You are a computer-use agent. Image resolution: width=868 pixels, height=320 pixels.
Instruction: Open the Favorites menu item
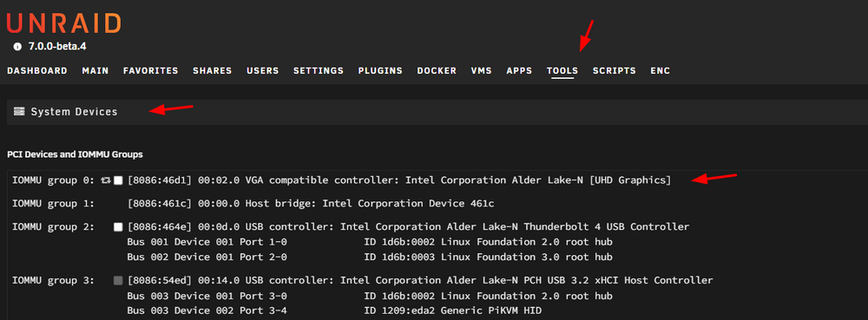(x=150, y=71)
